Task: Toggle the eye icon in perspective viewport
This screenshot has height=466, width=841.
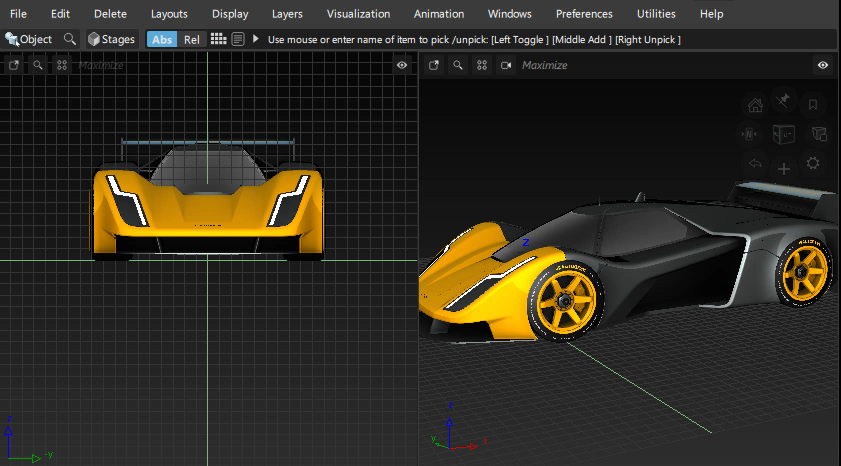Action: [823, 65]
